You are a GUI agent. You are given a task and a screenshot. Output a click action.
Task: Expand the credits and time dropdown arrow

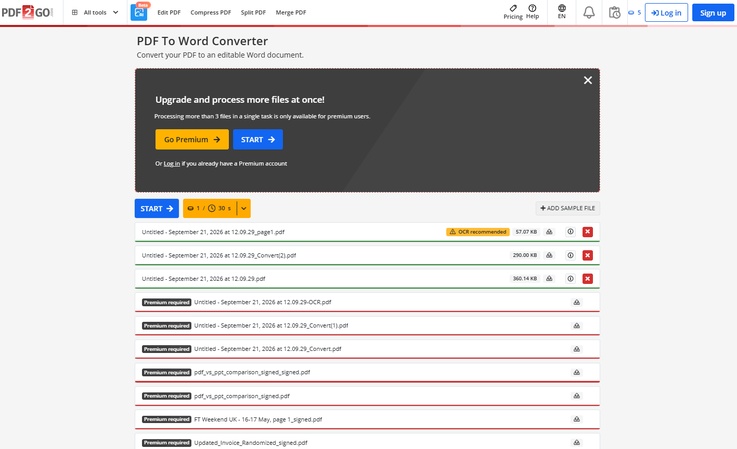click(x=243, y=208)
